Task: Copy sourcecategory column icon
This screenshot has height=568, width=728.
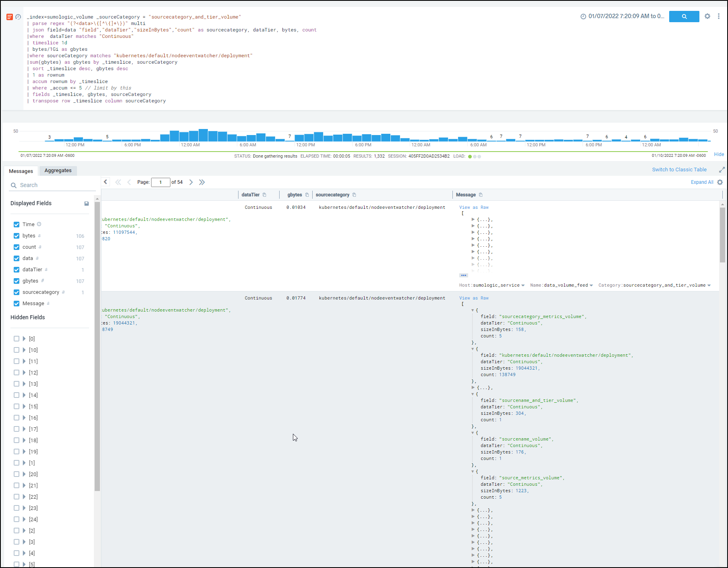Action: point(354,195)
